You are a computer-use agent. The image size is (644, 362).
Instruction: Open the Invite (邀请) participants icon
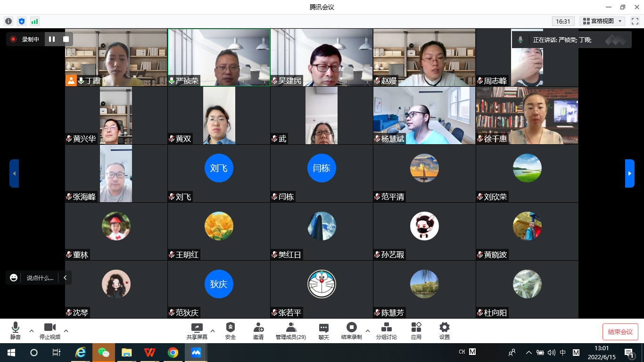click(x=258, y=330)
